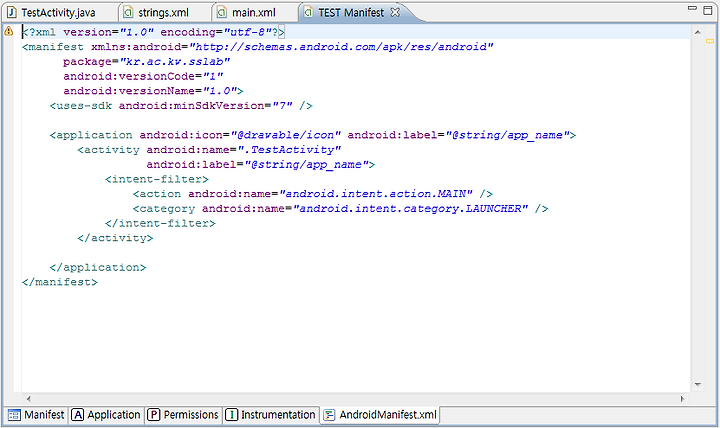Viewport: 720px width, 428px height.
Task: Click the closing </intent-filter> tag
Action: click(160, 223)
